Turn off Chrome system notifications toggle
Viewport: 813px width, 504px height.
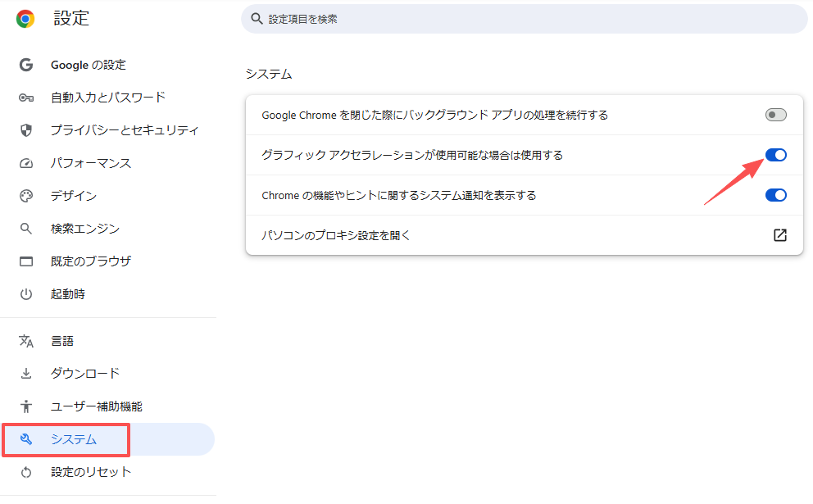(x=775, y=195)
